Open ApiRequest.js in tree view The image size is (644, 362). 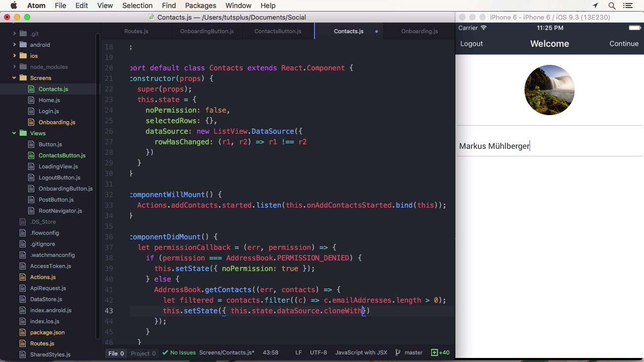coord(48,288)
